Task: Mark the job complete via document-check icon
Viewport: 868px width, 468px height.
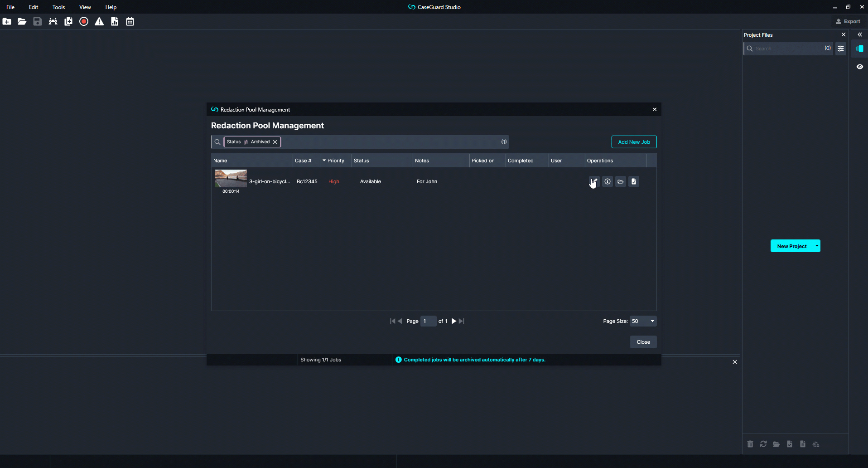Action: pyautogui.click(x=634, y=181)
